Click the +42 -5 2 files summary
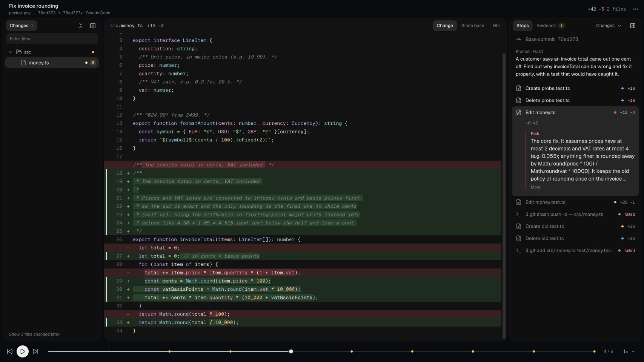Screen dimensions: 644x362 click(x=606, y=9)
